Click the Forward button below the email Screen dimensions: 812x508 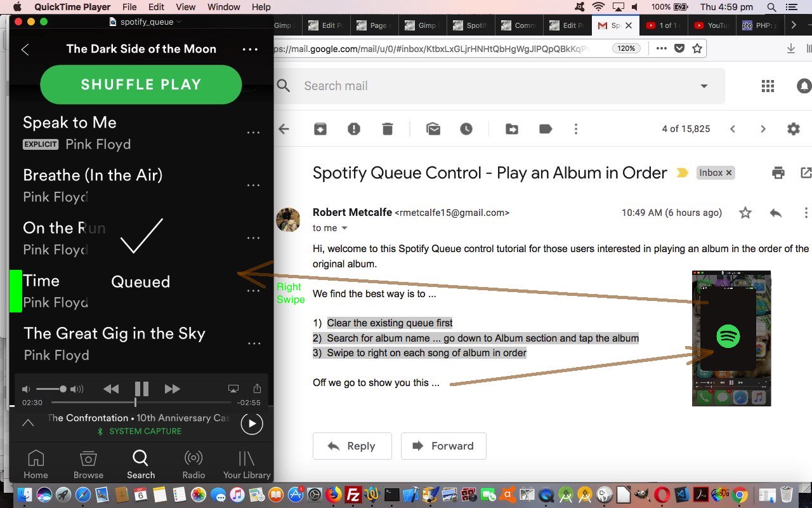point(443,446)
